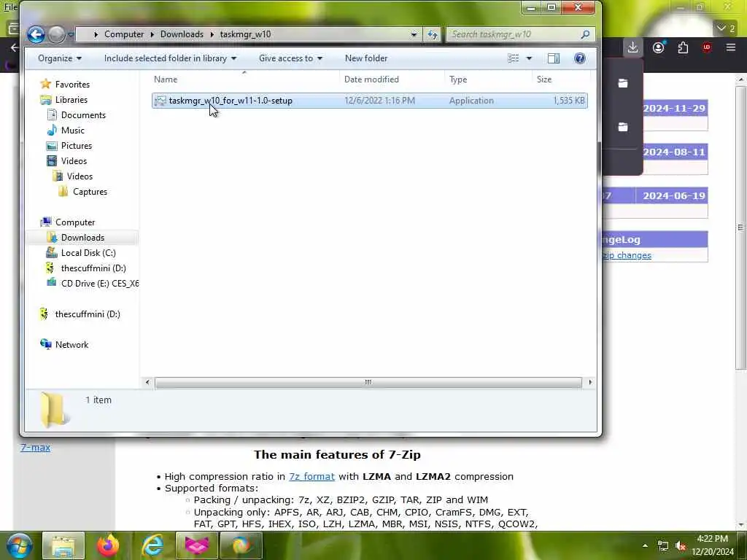Click the pink cat app taskbar icon
The width and height of the screenshot is (747, 560).
(197, 545)
